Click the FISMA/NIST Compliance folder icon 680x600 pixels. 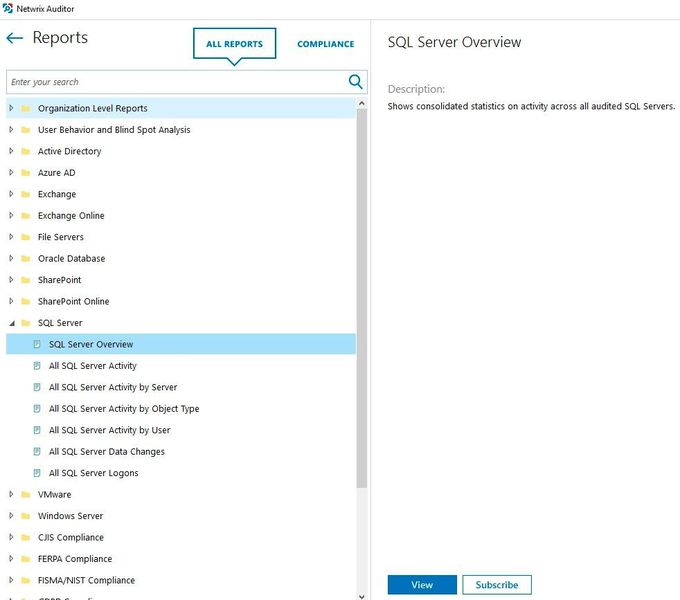click(26, 580)
